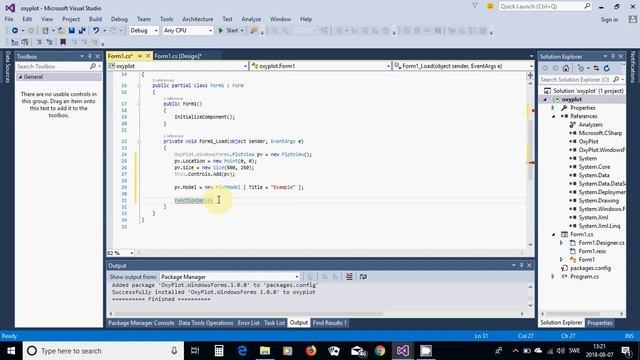Viewport: 640px width, 360px height.
Task: Pin the Output panel
Action: point(521,266)
